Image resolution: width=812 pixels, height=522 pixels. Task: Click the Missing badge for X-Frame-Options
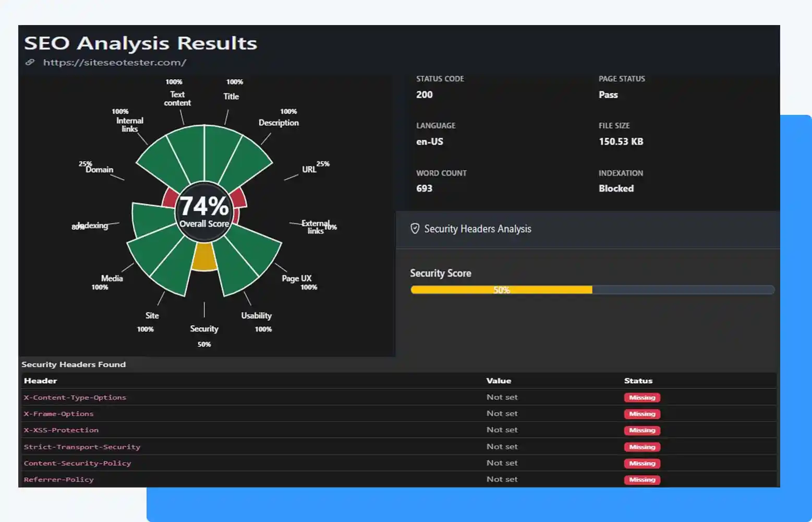click(x=641, y=414)
